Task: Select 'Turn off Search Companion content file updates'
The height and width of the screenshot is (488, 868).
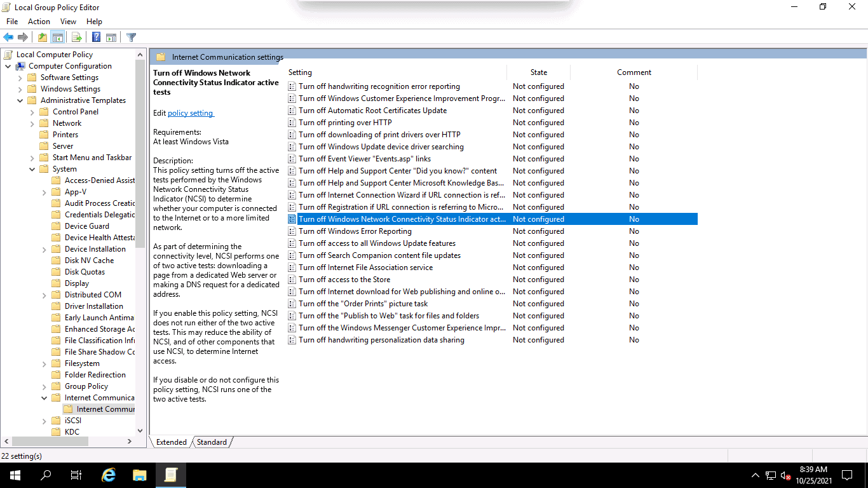Action: (x=379, y=255)
